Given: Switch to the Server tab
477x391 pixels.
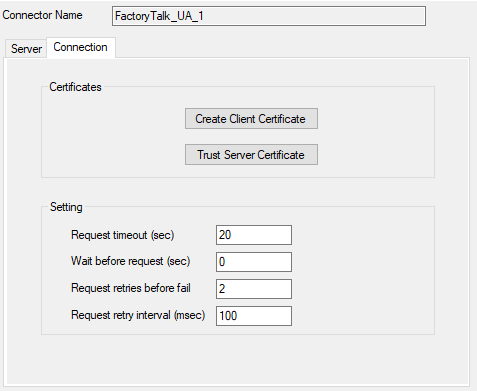Looking at the screenshot, I should (x=26, y=49).
